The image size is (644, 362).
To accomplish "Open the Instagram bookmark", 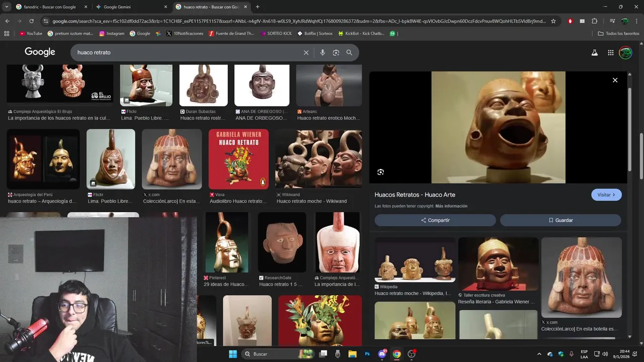I will tap(112, 34).
